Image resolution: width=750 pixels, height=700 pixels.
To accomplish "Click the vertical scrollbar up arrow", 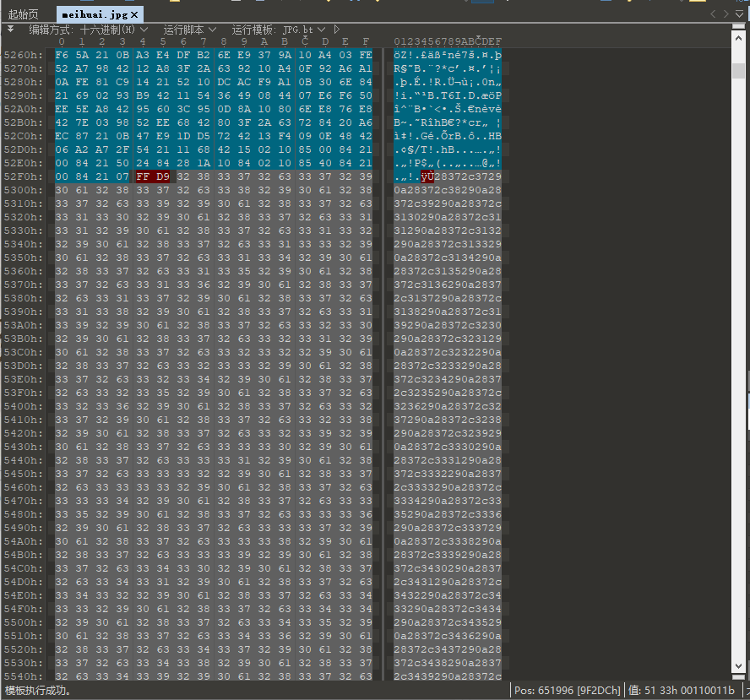I will pos(738,37).
